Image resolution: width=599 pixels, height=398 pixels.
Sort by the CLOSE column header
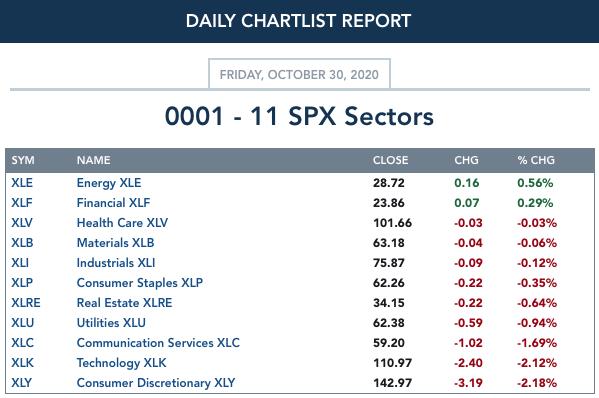pyautogui.click(x=390, y=160)
